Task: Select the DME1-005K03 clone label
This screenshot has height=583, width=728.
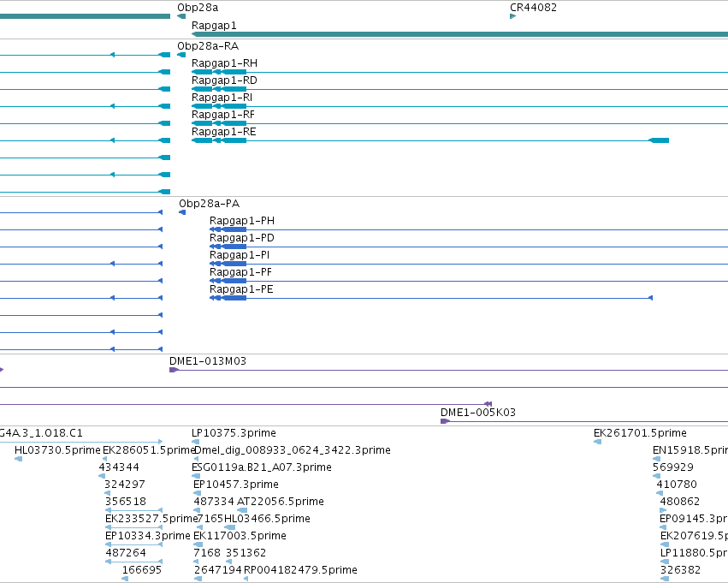Action: [x=477, y=412]
